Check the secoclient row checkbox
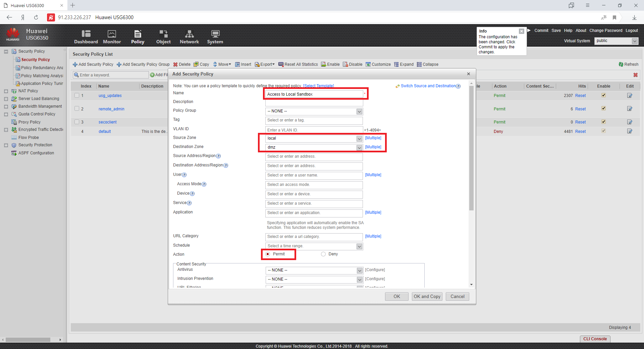The width and height of the screenshot is (644, 349). coord(77,122)
